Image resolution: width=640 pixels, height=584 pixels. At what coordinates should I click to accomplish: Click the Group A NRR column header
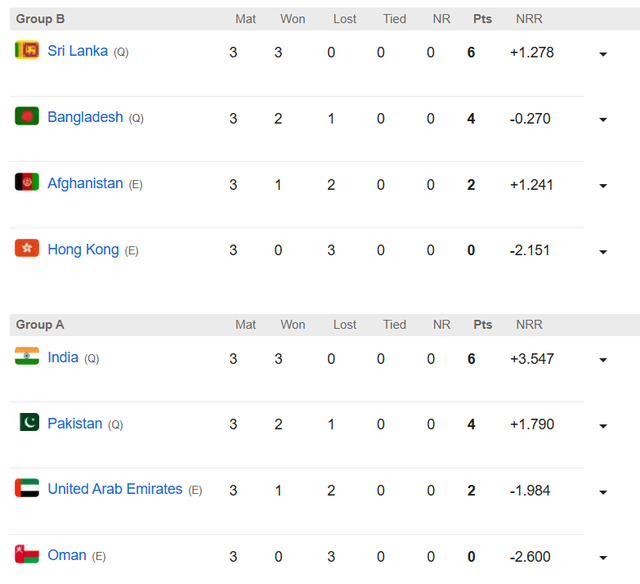[x=529, y=325]
